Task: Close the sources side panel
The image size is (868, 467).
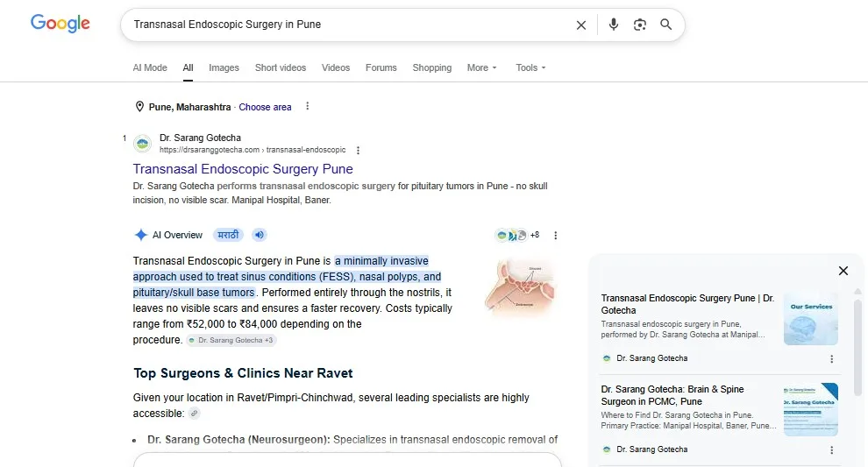Action: (843, 271)
